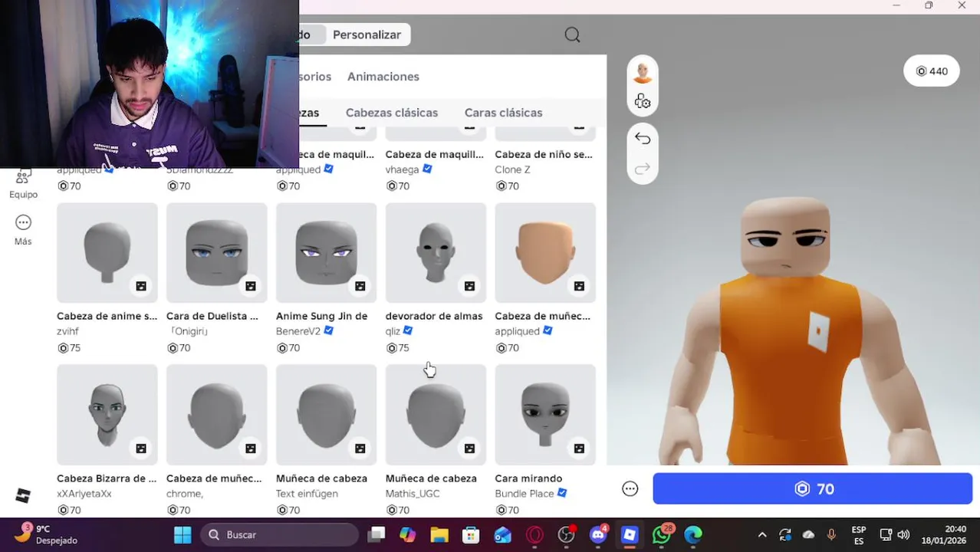Click the bundle badge on Cabeza de anime item
The height and width of the screenshot is (552, 980).
coord(141,286)
